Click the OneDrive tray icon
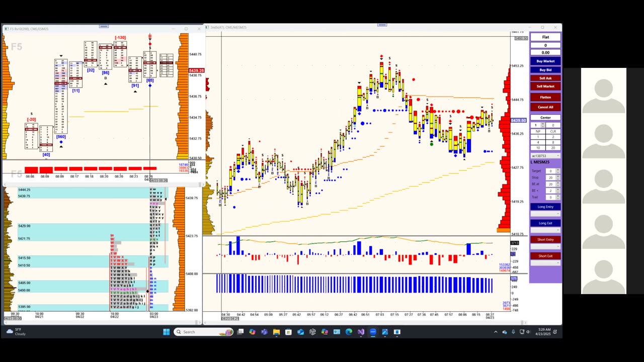 pyautogui.click(x=505, y=332)
